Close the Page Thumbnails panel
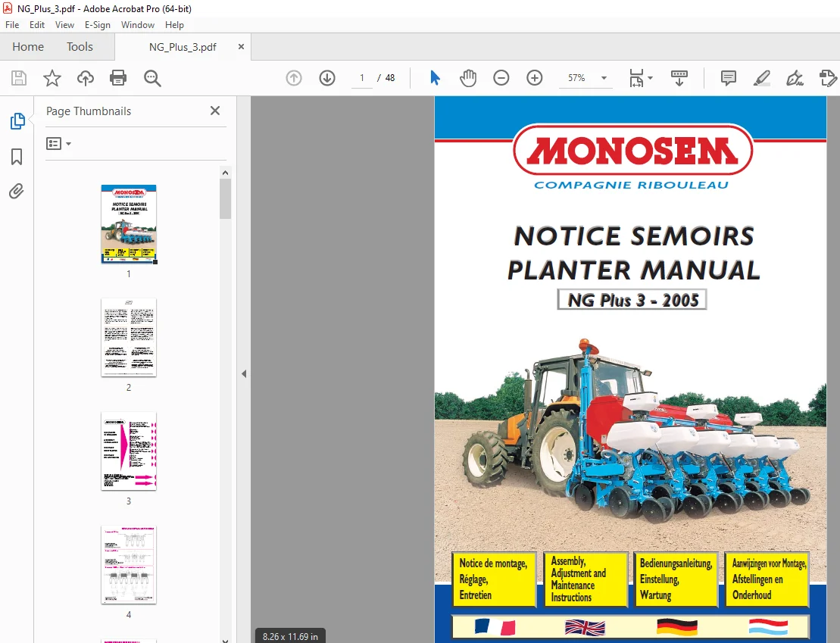 pos(215,111)
